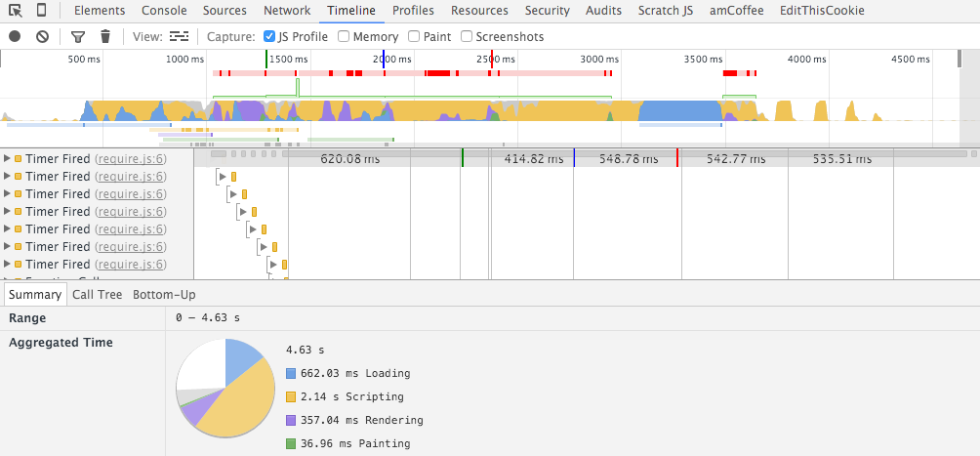Switch to the Call Tree tab
This screenshot has width=980, height=456.
click(97, 295)
